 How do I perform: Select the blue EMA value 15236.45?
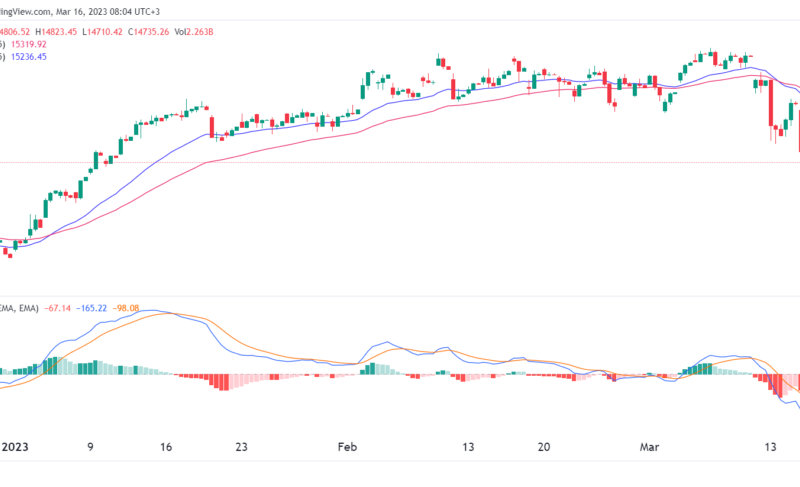(29, 57)
